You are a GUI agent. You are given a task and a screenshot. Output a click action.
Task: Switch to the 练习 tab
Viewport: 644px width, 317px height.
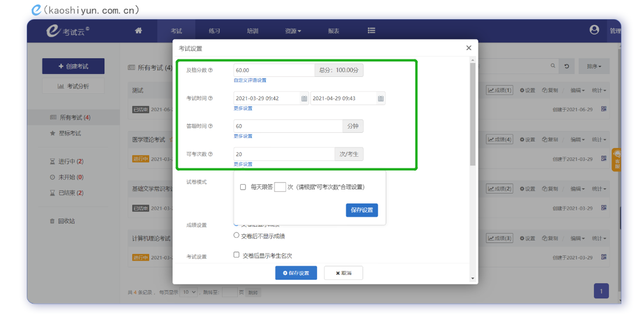214,31
